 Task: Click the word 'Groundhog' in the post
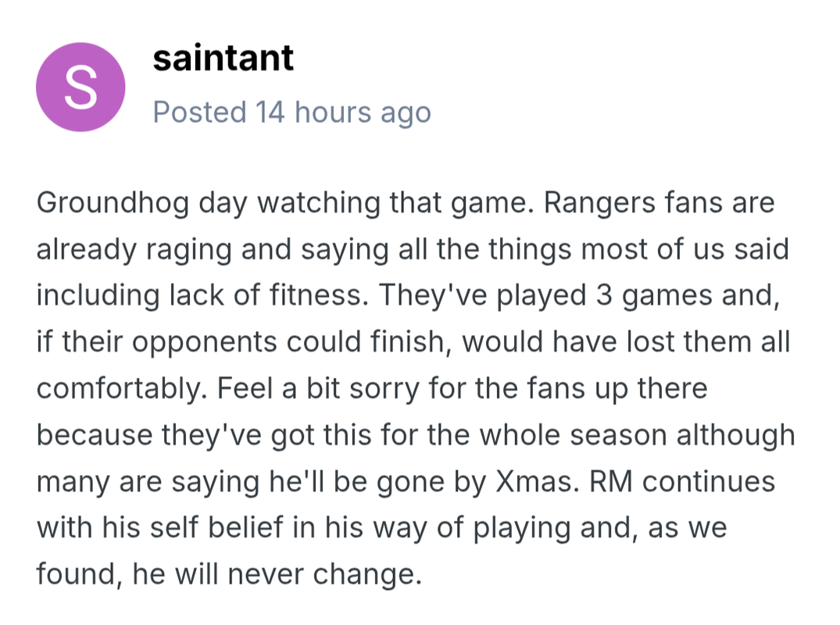(113, 203)
